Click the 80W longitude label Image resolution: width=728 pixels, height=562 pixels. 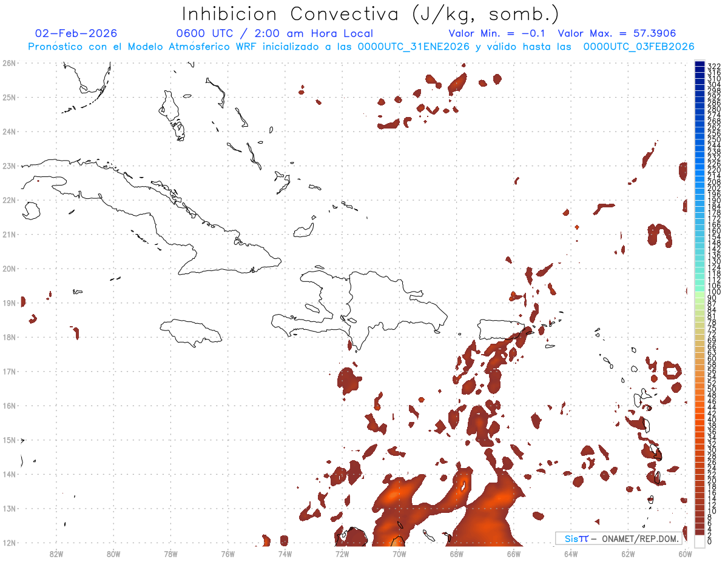coord(113,553)
